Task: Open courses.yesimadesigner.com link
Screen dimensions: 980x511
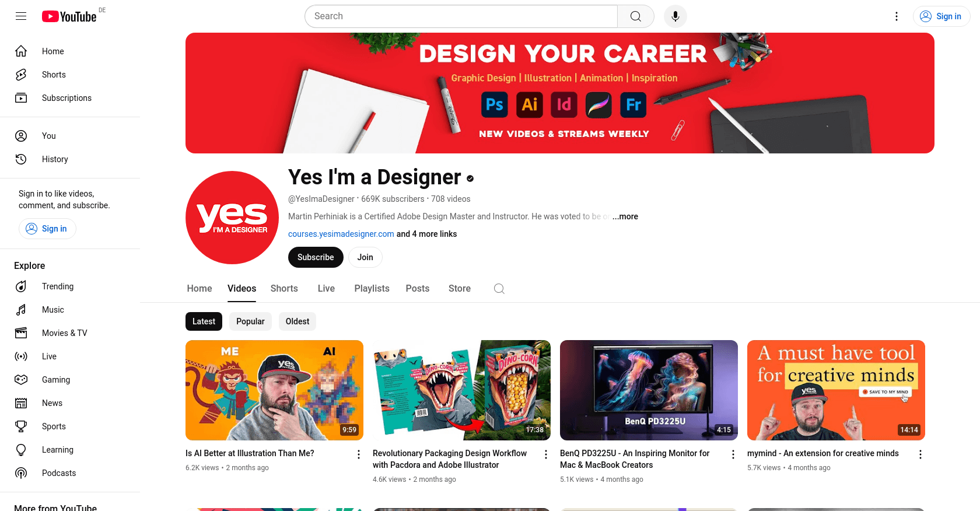Action: click(341, 234)
